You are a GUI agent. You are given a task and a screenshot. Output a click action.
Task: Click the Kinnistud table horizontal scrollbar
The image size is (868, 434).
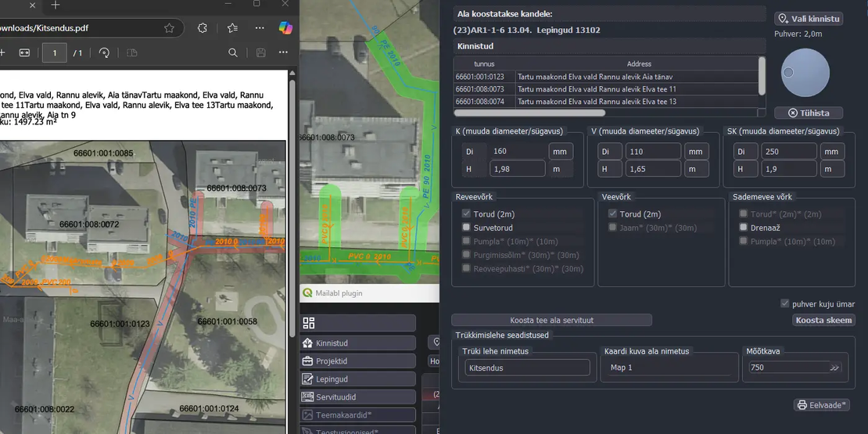click(529, 113)
